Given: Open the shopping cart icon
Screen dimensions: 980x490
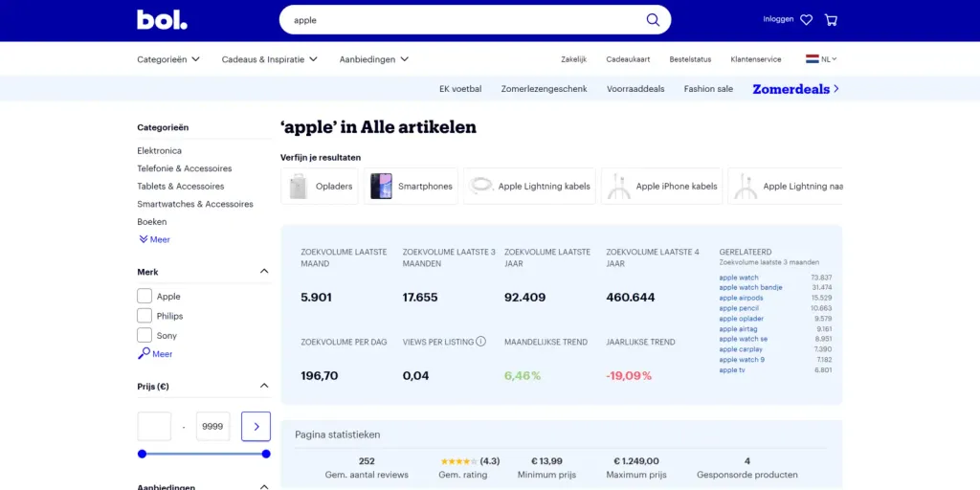Looking at the screenshot, I should point(831,20).
